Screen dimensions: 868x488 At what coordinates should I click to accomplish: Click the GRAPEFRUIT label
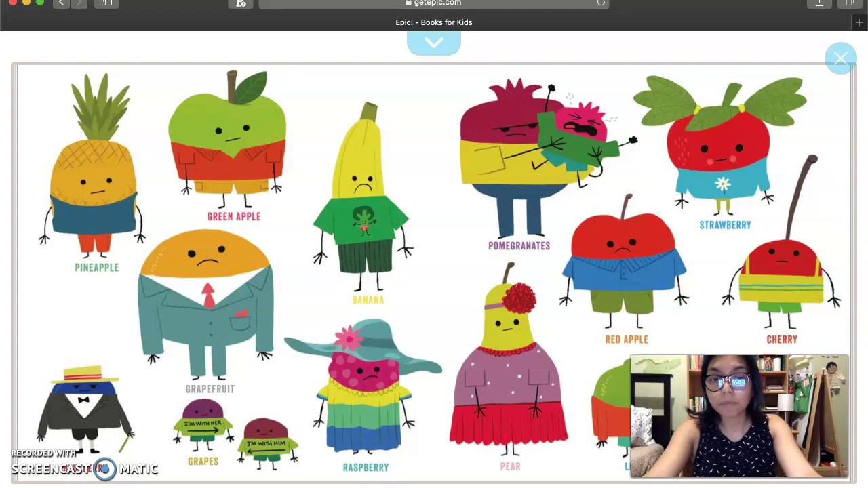(210, 389)
